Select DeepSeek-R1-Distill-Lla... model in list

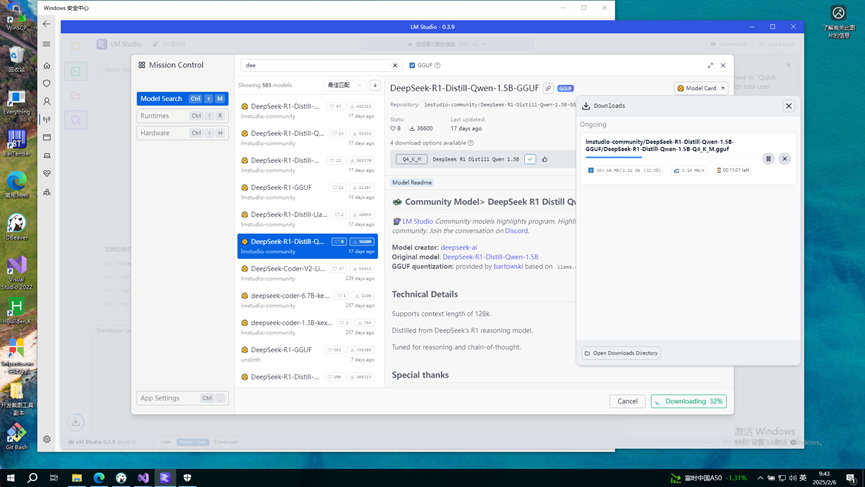pyautogui.click(x=307, y=219)
